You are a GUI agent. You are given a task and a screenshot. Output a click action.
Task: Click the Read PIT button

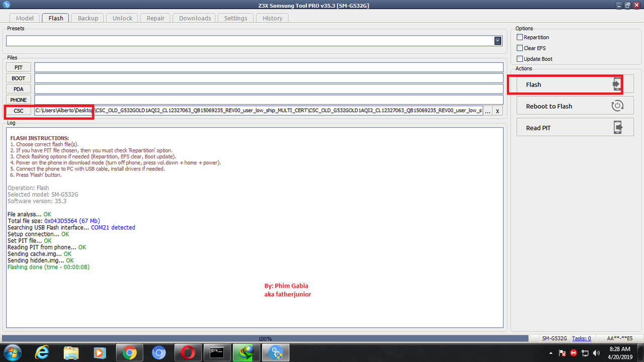tap(575, 128)
